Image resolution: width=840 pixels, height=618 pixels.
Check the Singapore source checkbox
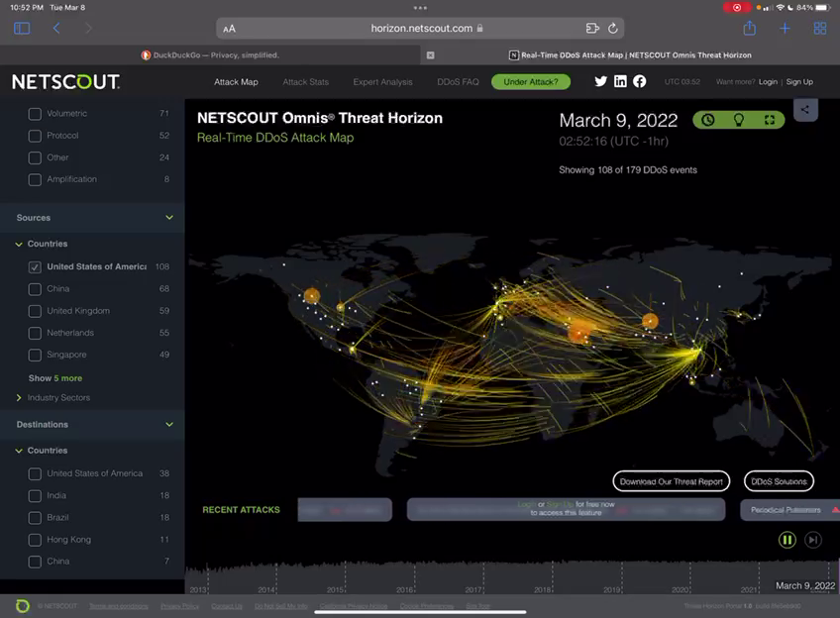pos(35,355)
